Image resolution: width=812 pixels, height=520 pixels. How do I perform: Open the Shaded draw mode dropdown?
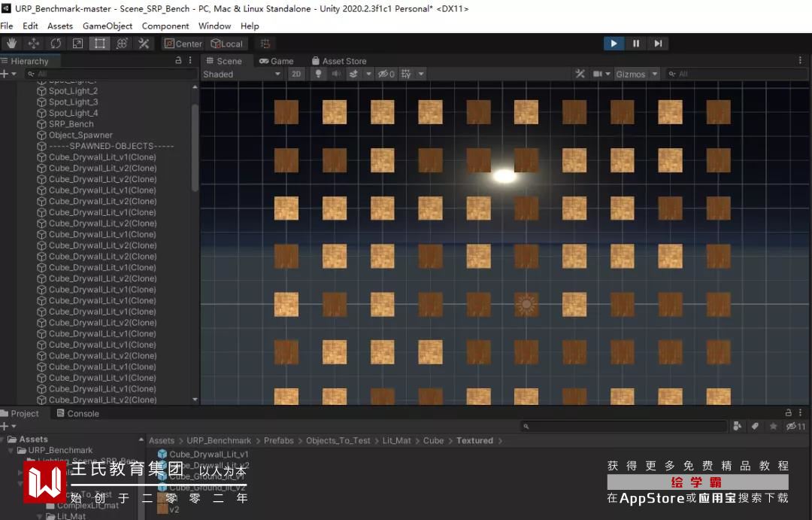click(x=241, y=75)
